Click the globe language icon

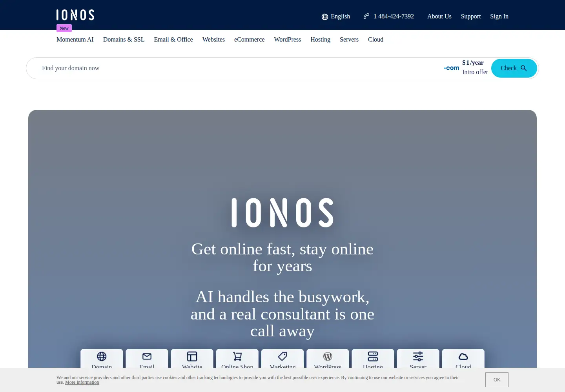point(325,16)
